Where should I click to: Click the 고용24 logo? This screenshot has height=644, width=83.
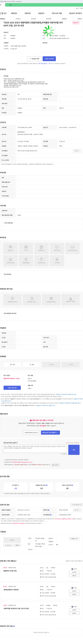[3, 13]
